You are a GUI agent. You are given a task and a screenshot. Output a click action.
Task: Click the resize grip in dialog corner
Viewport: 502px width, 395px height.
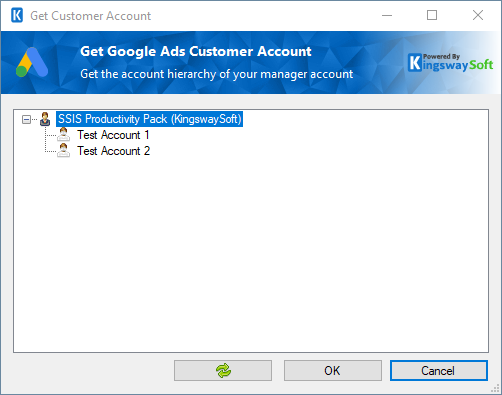pos(495,388)
